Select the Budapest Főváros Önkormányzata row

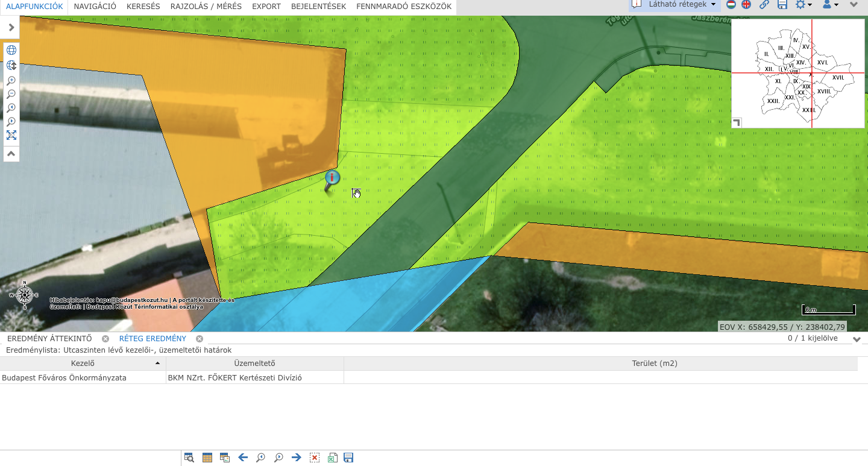tap(64, 378)
